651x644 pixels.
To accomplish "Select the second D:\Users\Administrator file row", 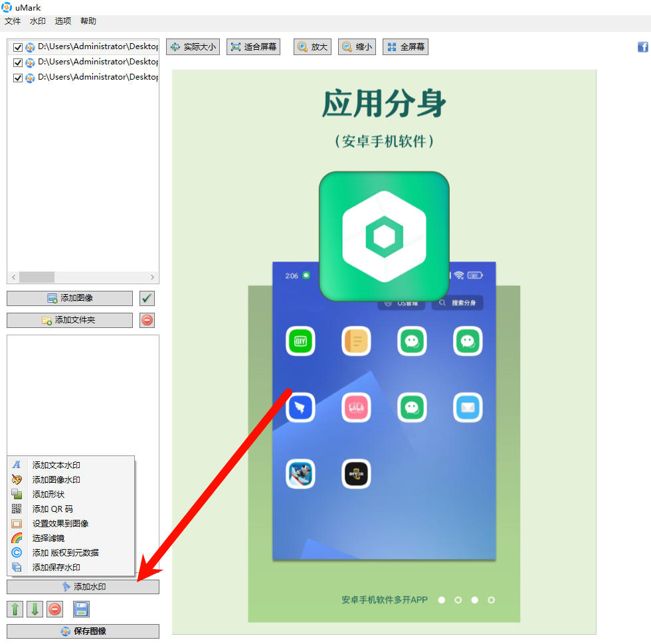I will pos(84,62).
